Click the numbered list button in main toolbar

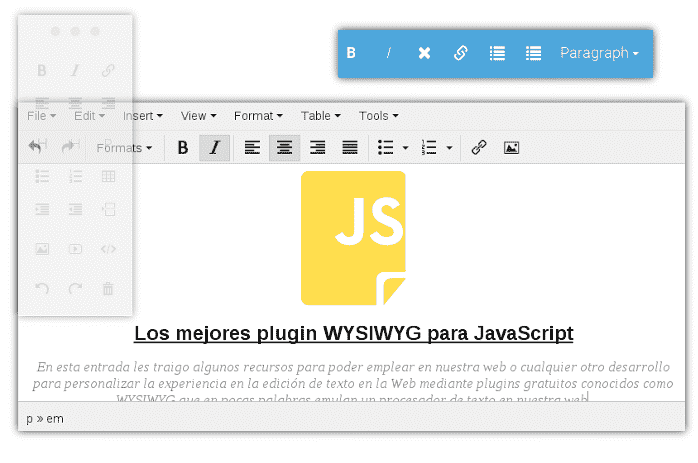click(429, 148)
